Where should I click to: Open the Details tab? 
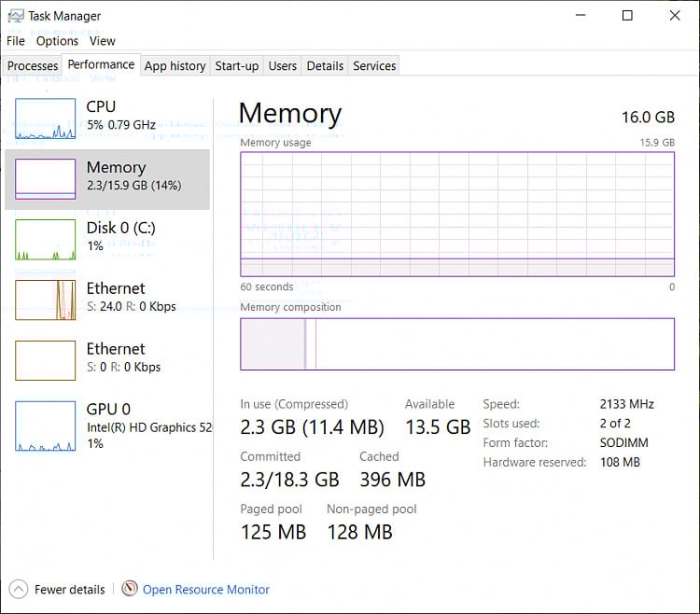325,65
